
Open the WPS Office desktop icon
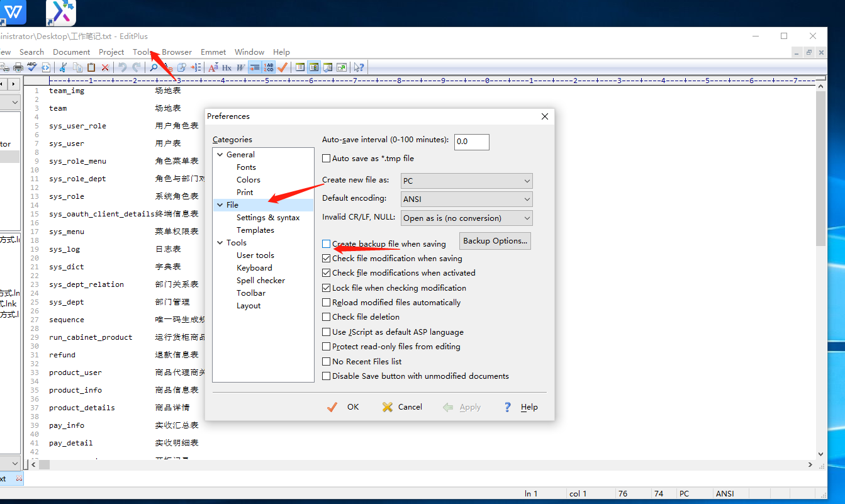point(13,12)
